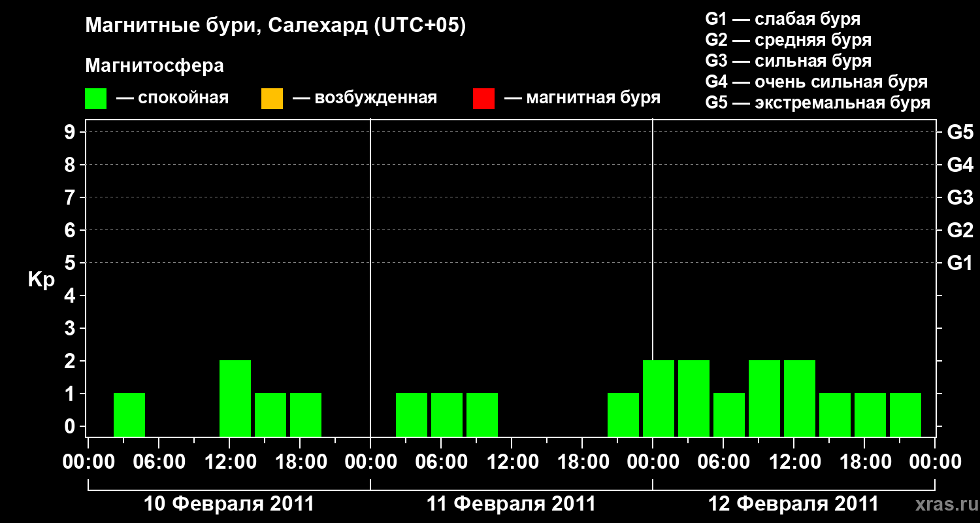Click the red 'магнитная буря' legend swatch

(x=483, y=99)
